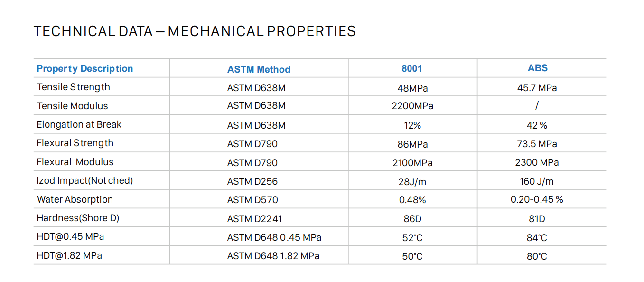The width and height of the screenshot is (644, 282).
Task: Select the Flexural Modulus row label
Action: point(75,162)
